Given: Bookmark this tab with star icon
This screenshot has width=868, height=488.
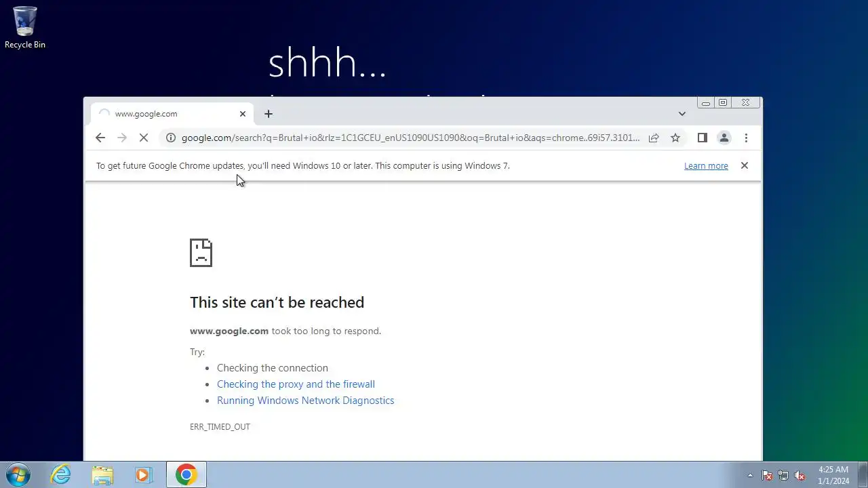Looking at the screenshot, I should [675, 138].
